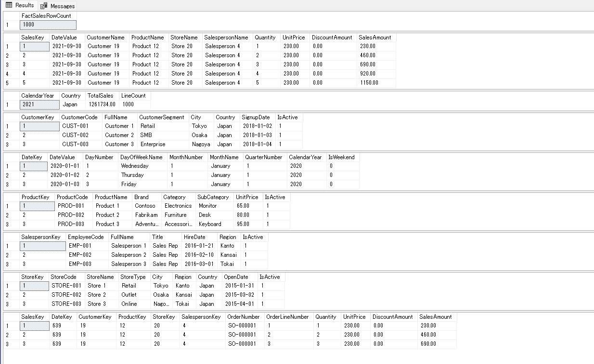The height and width of the screenshot is (364, 594).
Task: Select the EMP-001 cell
Action: point(87,246)
